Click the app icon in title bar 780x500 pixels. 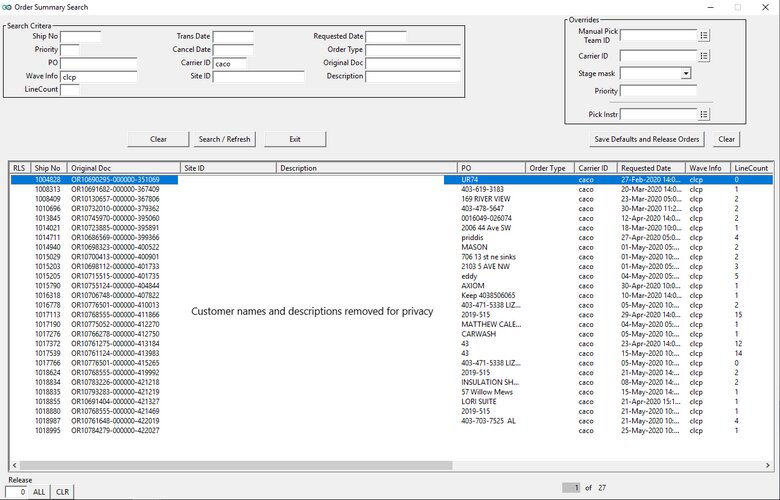[x=8, y=7]
